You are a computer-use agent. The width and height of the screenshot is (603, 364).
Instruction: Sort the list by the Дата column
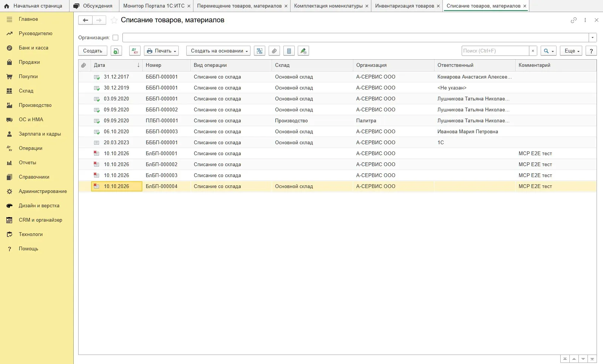pyautogui.click(x=117, y=65)
